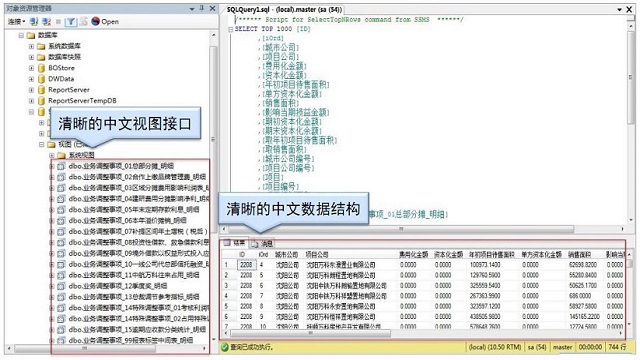
Task: Select view 业务调整事项_01总部分摊_明细
Action: [x=121, y=166]
